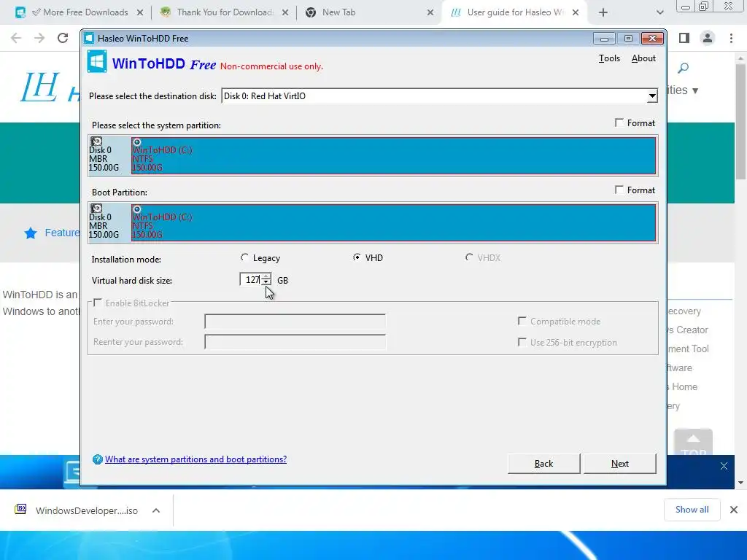Reload the browser page

point(63,38)
